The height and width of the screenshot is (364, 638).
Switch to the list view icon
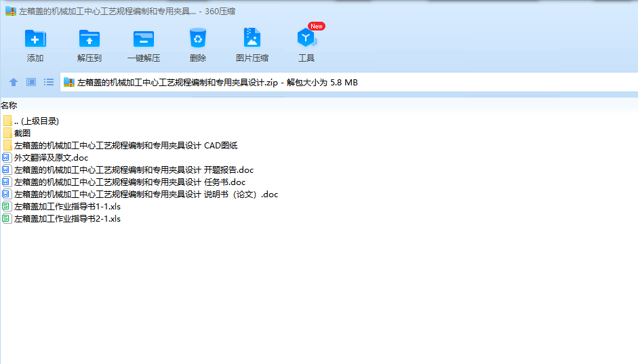49,82
